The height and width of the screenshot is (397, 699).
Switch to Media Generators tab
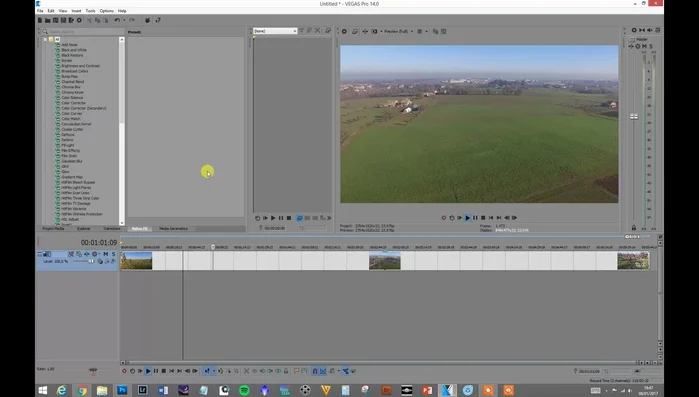[173, 229]
